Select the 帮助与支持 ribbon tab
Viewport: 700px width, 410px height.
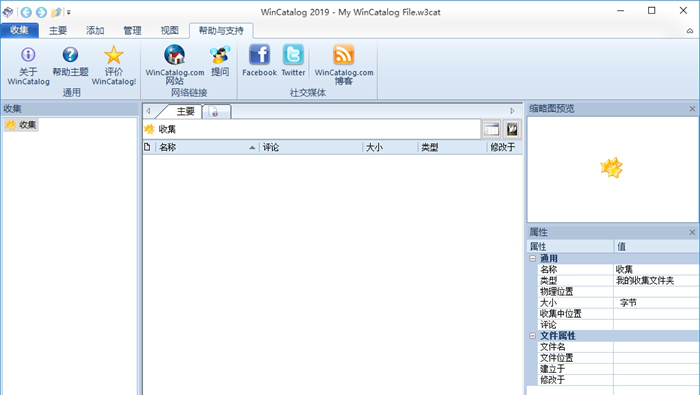pos(221,30)
